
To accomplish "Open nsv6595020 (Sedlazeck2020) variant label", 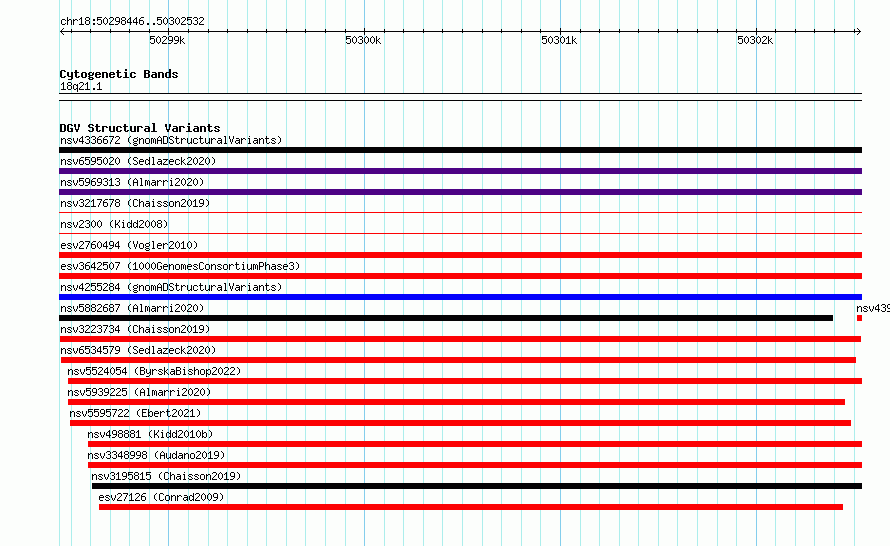I will click(x=138, y=161).
